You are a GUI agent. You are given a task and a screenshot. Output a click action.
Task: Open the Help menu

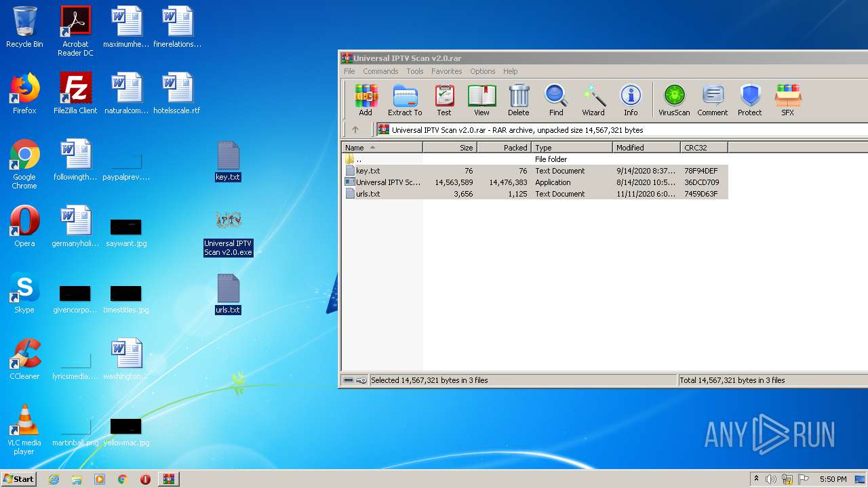511,71
